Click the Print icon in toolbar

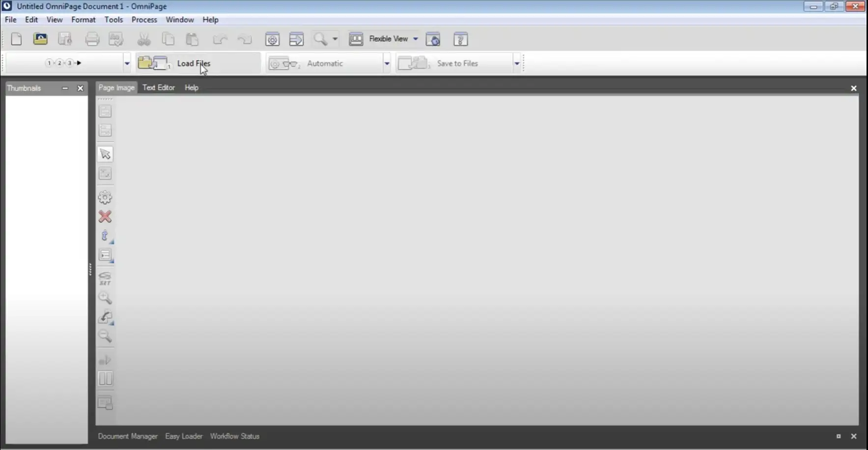92,39
